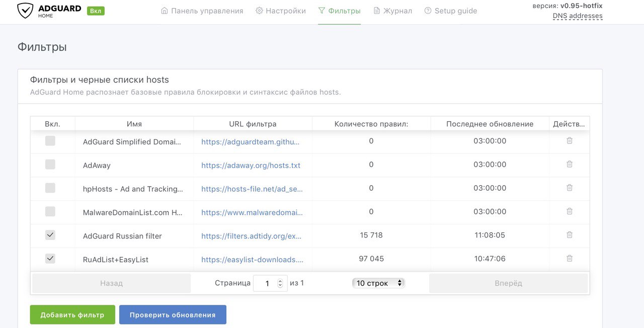Viewport: 644px width, 328px height.
Task: Delete the hpHosts filter via trash icon
Action: tap(570, 188)
